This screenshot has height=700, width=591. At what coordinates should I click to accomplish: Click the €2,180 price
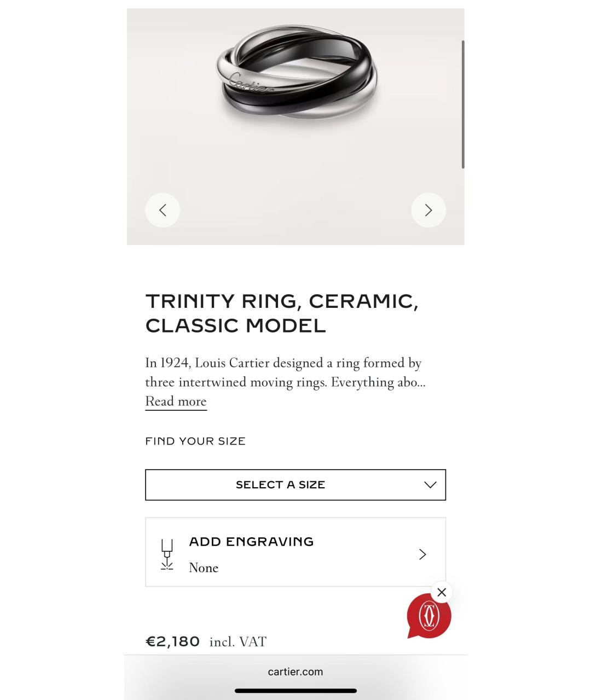tap(172, 641)
